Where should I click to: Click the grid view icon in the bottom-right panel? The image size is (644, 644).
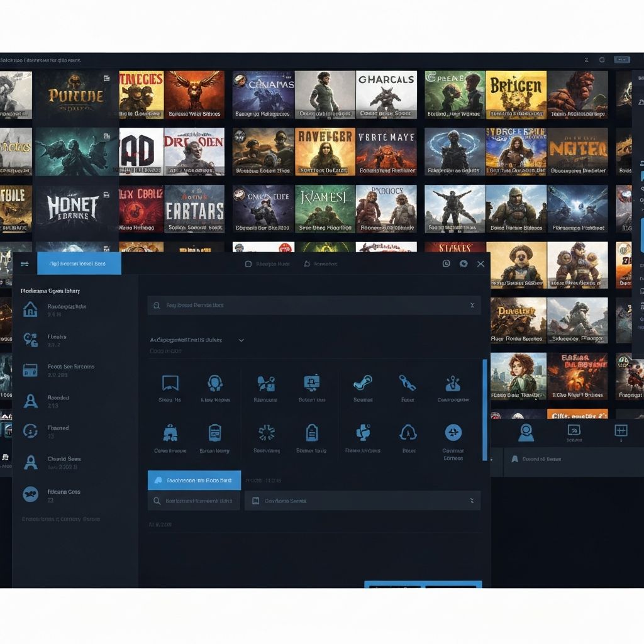pos(621,431)
